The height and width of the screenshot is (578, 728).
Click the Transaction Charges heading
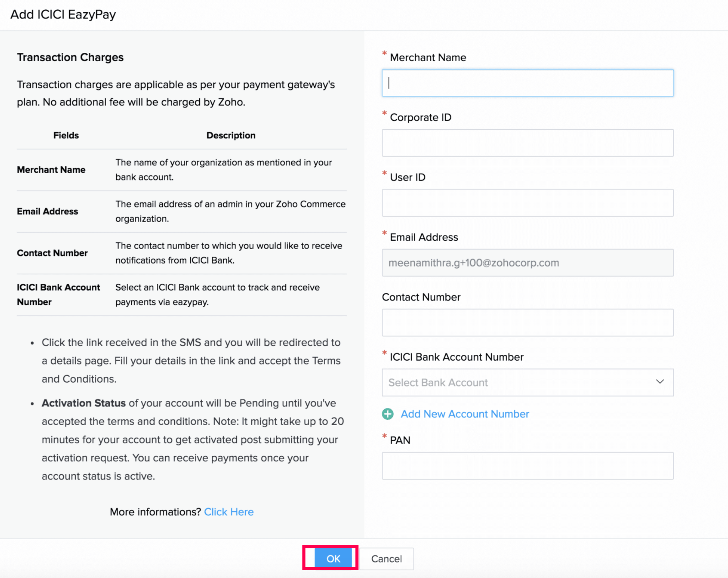click(70, 57)
